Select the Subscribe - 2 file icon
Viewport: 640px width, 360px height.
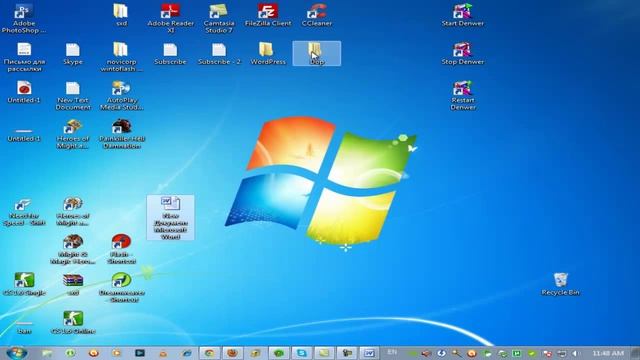[219, 53]
